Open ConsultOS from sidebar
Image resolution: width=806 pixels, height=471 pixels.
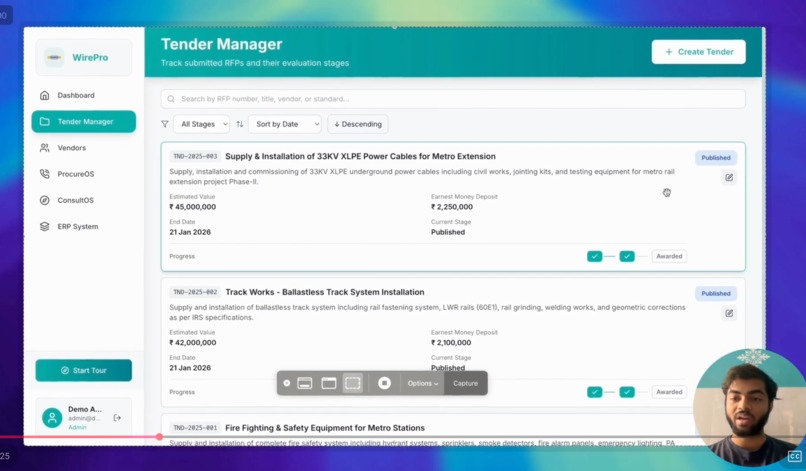tap(84, 200)
